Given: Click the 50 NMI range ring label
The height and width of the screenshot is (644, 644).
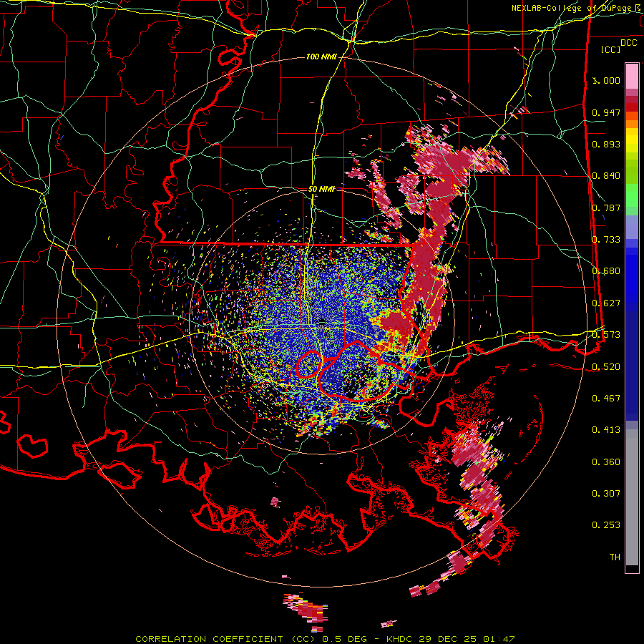Looking at the screenshot, I should [321, 189].
